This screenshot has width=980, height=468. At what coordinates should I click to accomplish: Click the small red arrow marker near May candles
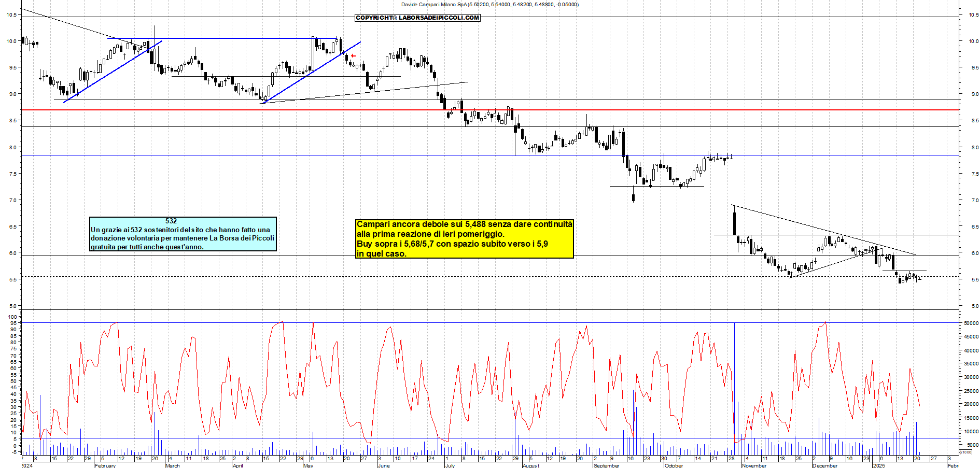(354, 55)
